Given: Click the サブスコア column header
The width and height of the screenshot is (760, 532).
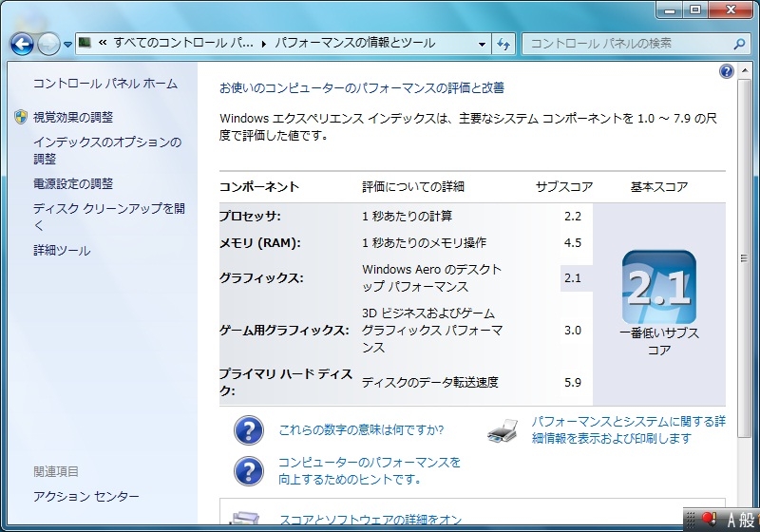Looking at the screenshot, I should [x=564, y=186].
